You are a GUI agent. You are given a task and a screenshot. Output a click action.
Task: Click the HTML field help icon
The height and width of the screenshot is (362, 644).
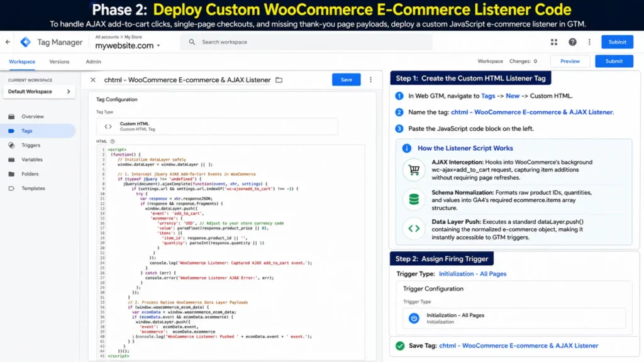click(x=113, y=141)
